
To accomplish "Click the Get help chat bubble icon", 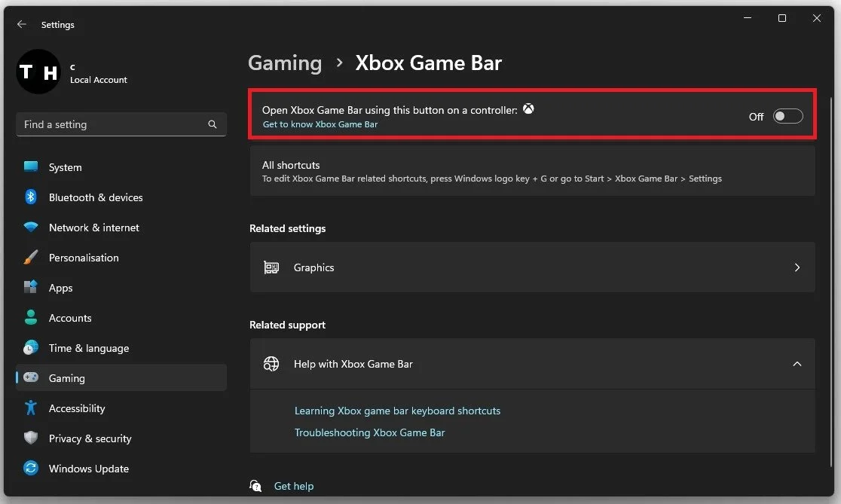I will (255, 486).
